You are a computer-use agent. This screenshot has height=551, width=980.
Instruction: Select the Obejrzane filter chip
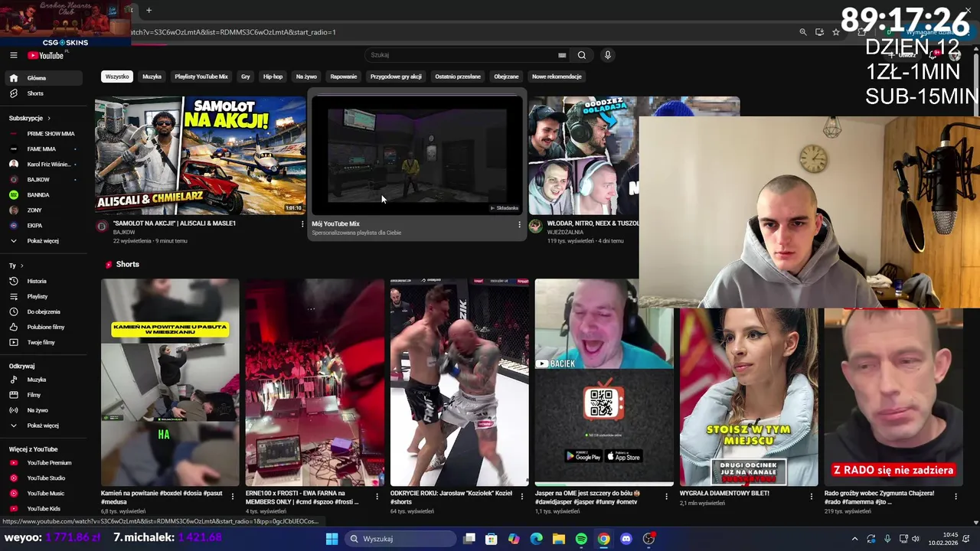coord(506,77)
